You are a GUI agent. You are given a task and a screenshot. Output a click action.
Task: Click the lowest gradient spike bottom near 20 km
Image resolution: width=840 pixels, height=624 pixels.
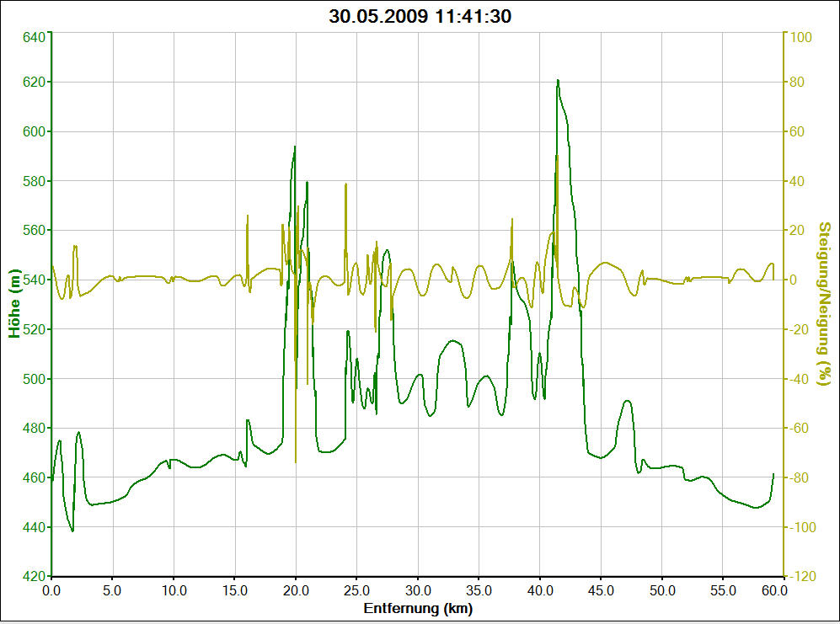coord(295,461)
